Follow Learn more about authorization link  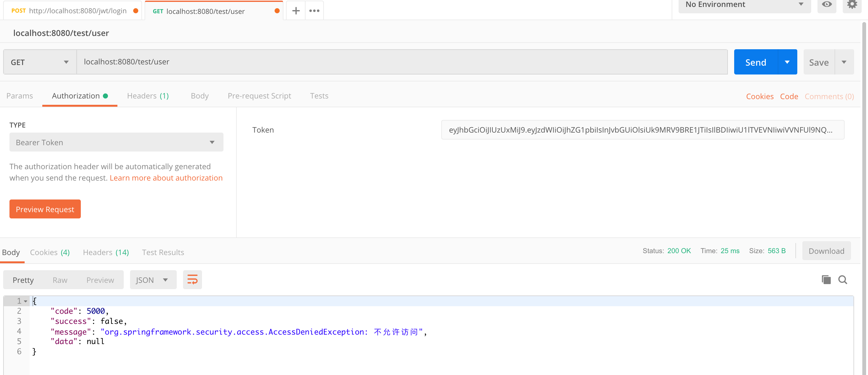click(166, 178)
